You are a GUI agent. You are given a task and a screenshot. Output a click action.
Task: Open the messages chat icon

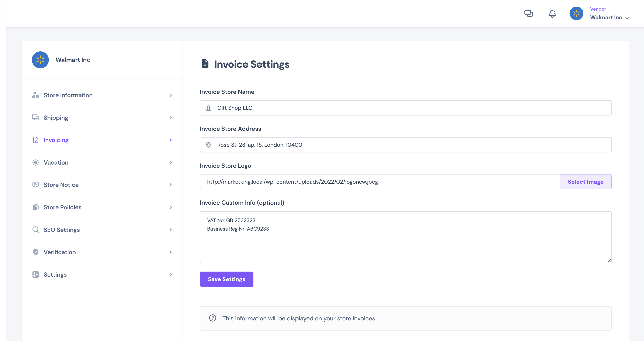(x=529, y=14)
